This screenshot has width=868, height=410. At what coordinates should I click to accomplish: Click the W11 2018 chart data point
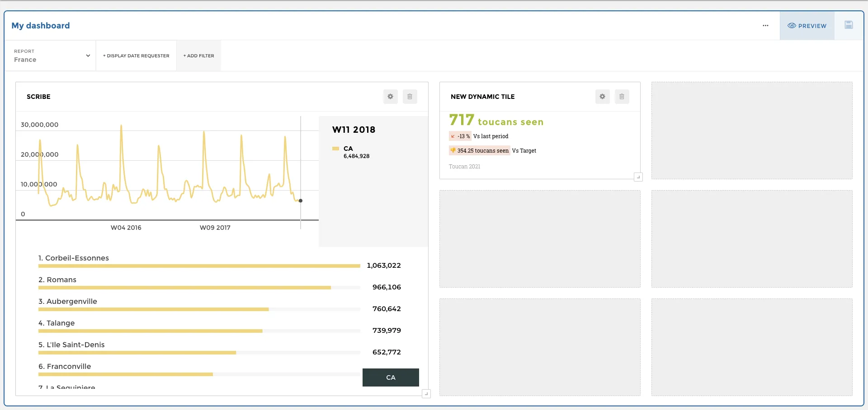click(x=301, y=200)
